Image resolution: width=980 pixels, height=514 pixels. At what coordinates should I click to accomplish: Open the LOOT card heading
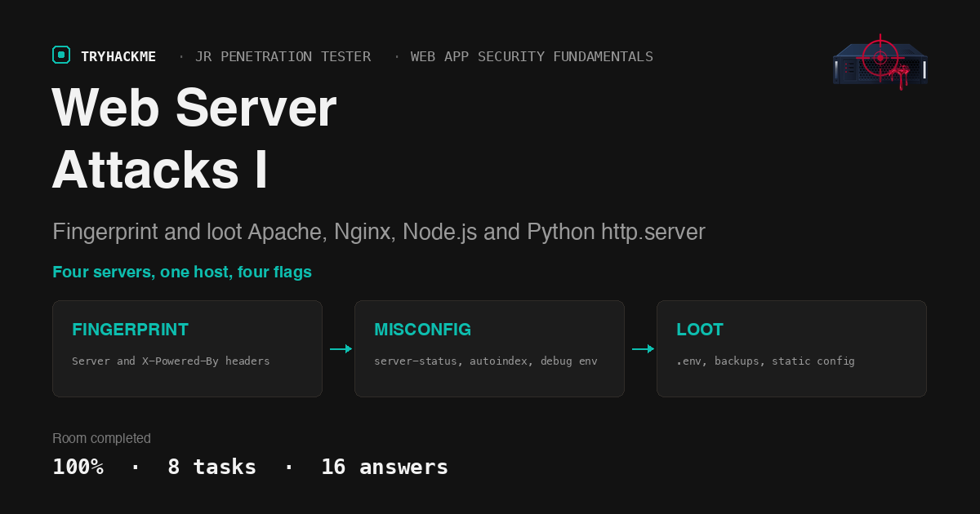[x=700, y=330]
